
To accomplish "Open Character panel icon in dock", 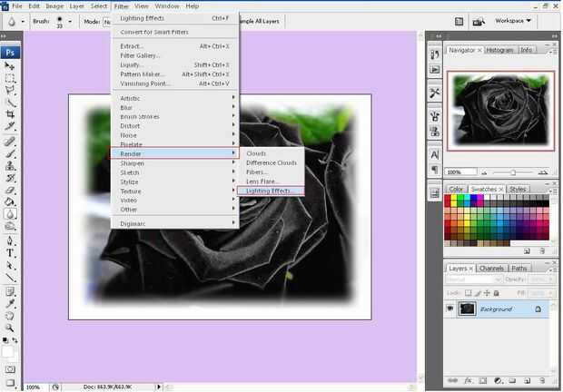I will pyautogui.click(x=434, y=154).
